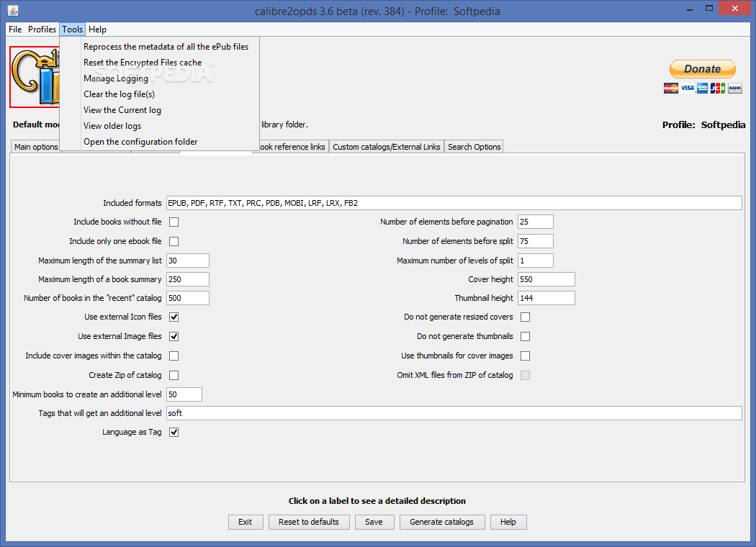Click Create Zip of catalog label
This screenshot has height=547, width=756.
point(125,375)
